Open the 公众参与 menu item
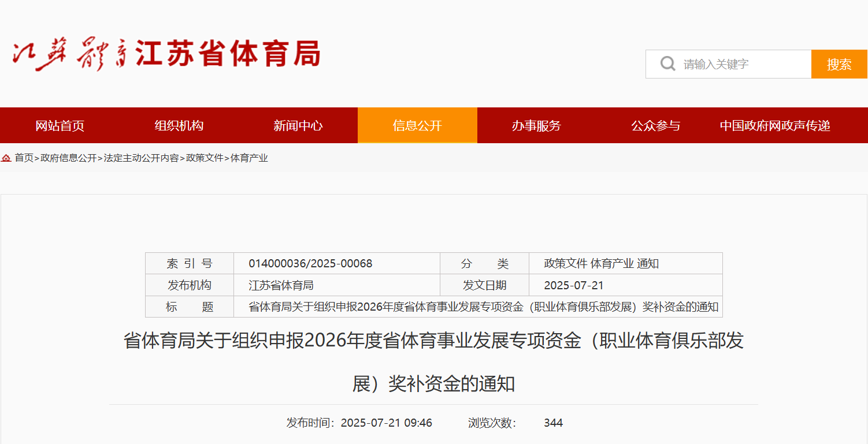The width and height of the screenshot is (868, 444). pyautogui.click(x=655, y=126)
